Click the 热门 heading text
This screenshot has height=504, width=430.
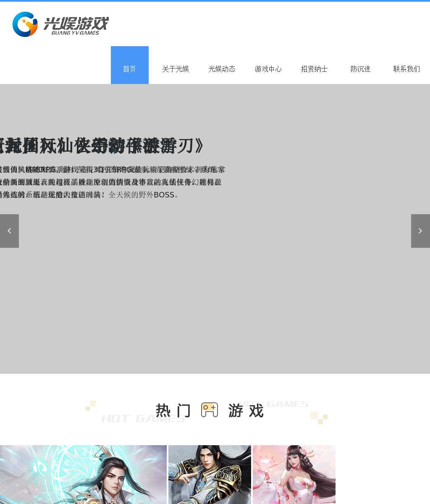(173, 411)
